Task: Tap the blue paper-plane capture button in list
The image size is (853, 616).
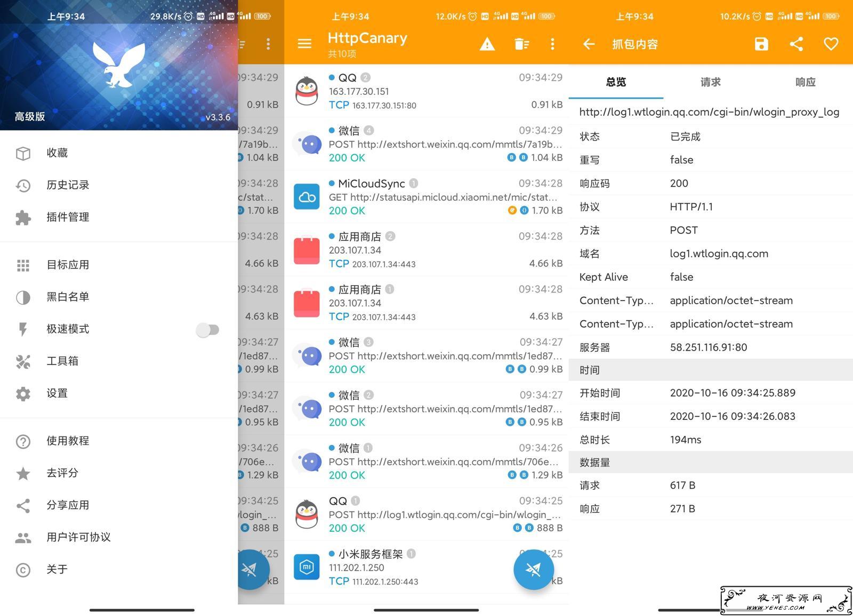Action: (533, 569)
